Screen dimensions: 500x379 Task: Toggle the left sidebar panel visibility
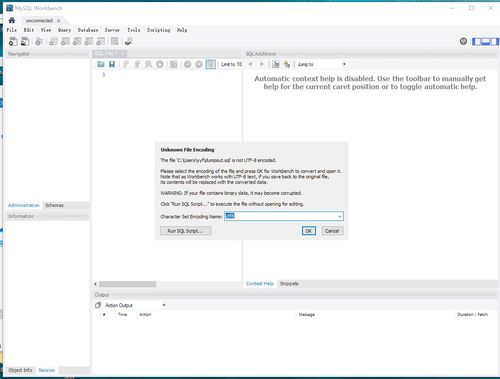click(x=477, y=42)
